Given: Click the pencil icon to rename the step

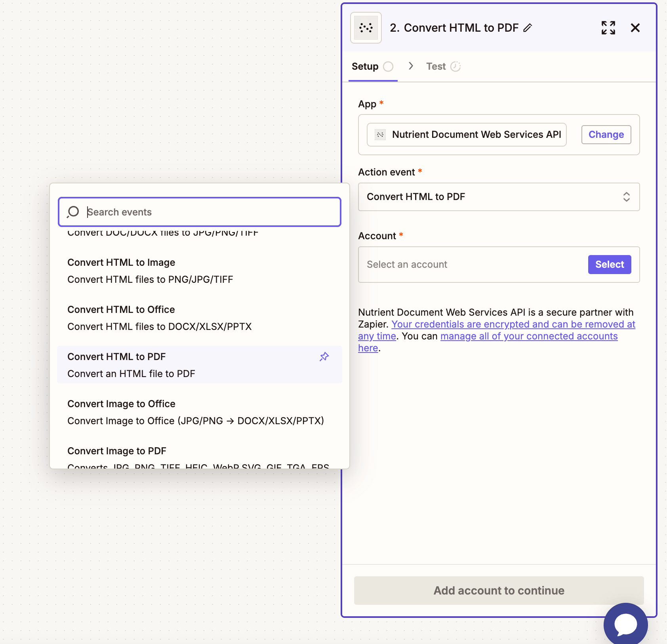Looking at the screenshot, I should point(528,28).
